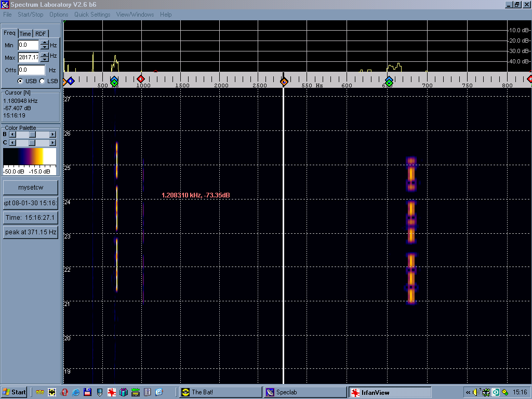Viewport: 532px width, 399px height.
Task: Open the Help menu
Action: coord(166,15)
